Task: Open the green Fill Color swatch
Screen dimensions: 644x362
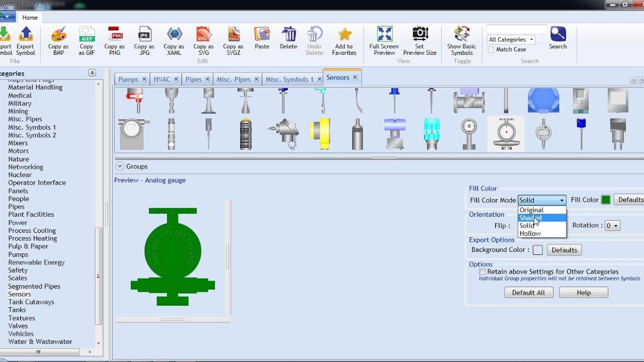Action: coord(606,200)
